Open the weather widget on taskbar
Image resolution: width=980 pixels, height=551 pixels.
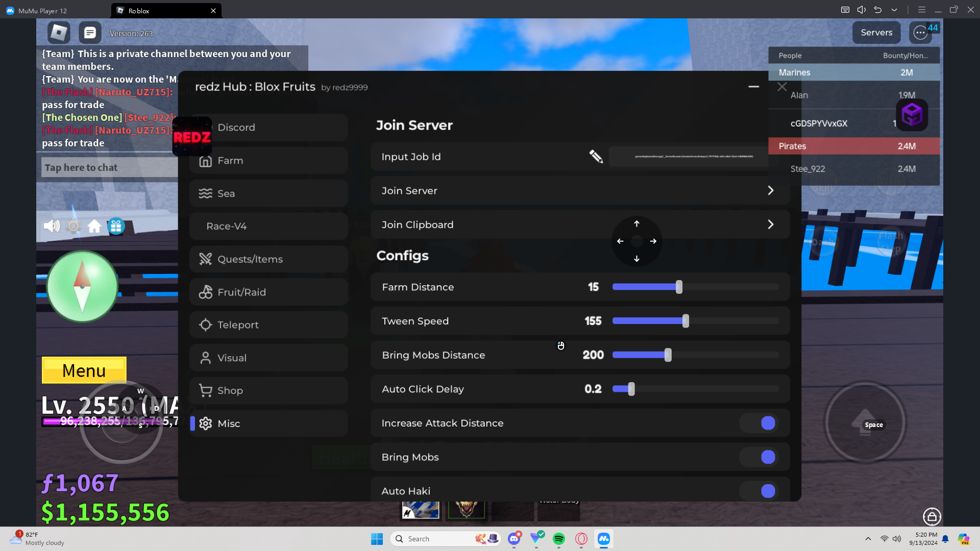coord(38,539)
